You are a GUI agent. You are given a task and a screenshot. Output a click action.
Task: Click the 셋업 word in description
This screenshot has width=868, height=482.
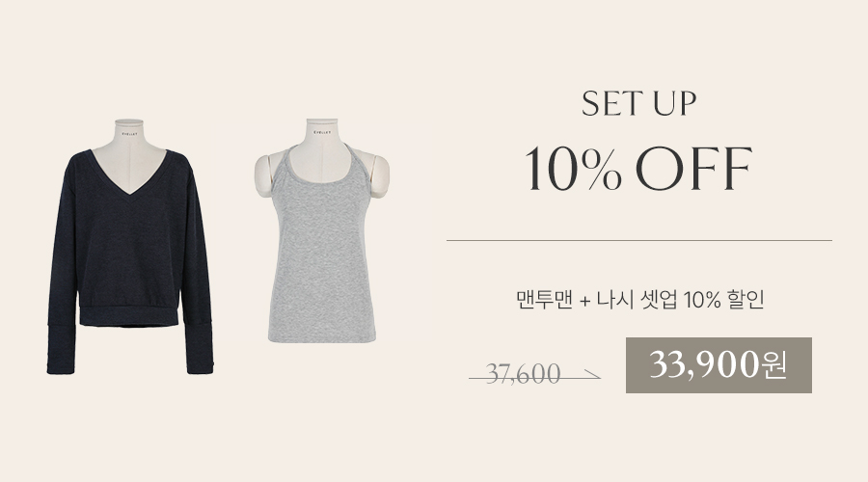tap(658, 300)
